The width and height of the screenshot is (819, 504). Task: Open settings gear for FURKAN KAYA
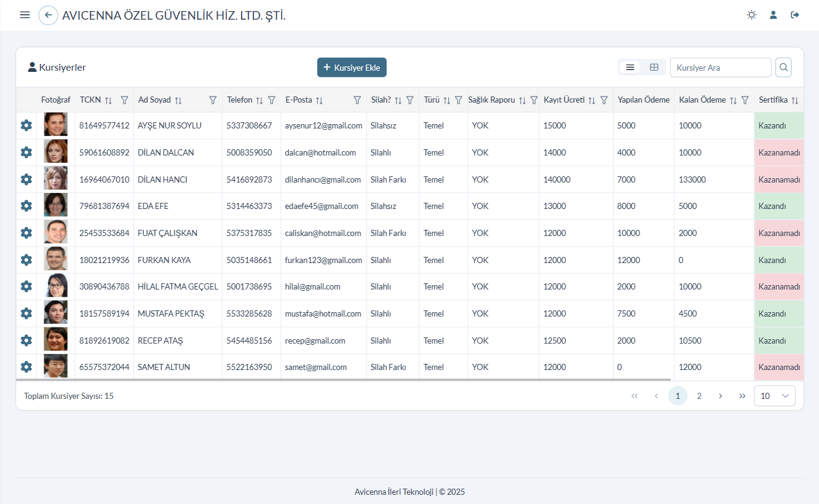(26, 260)
